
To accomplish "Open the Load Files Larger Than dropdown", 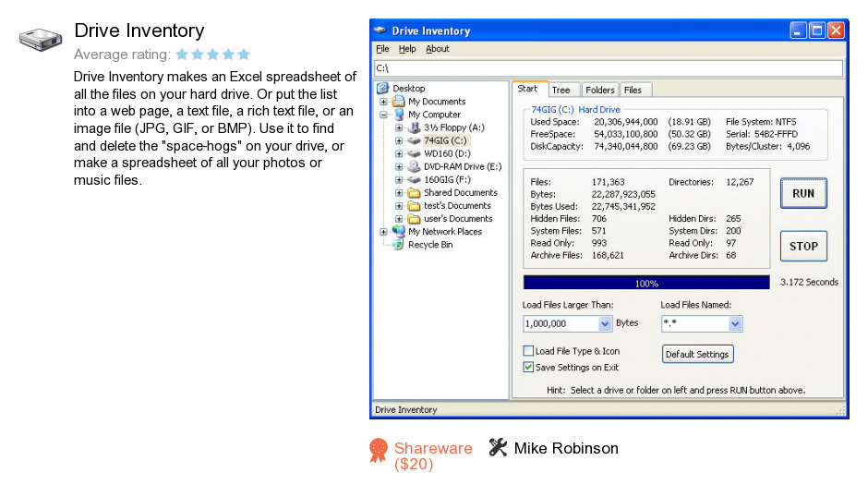I will pyautogui.click(x=605, y=323).
